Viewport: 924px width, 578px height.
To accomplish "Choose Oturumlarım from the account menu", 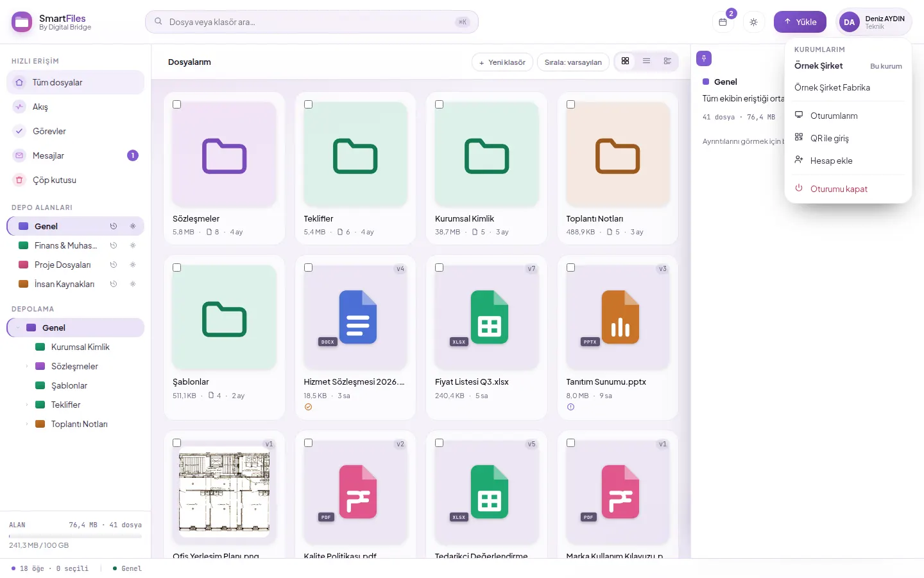I will [x=848, y=116].
